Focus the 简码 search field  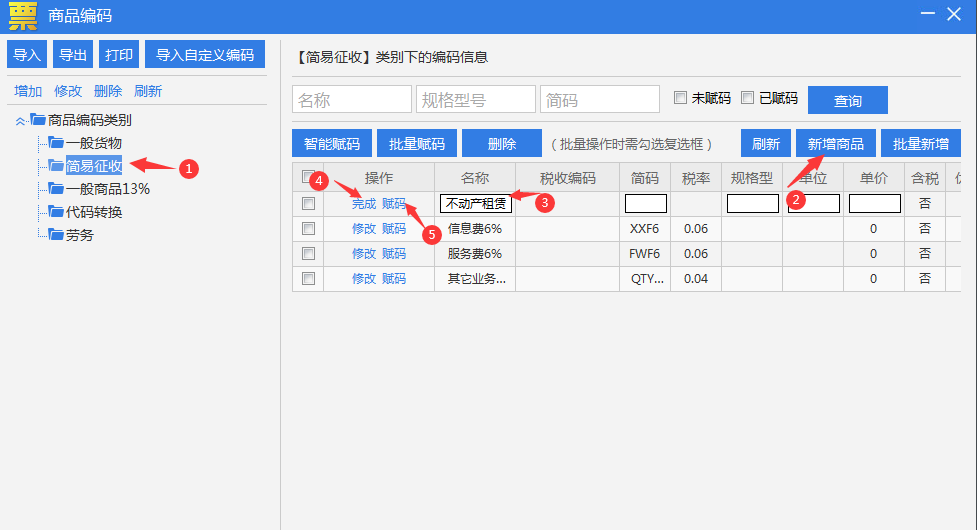(x=599, y=99)
